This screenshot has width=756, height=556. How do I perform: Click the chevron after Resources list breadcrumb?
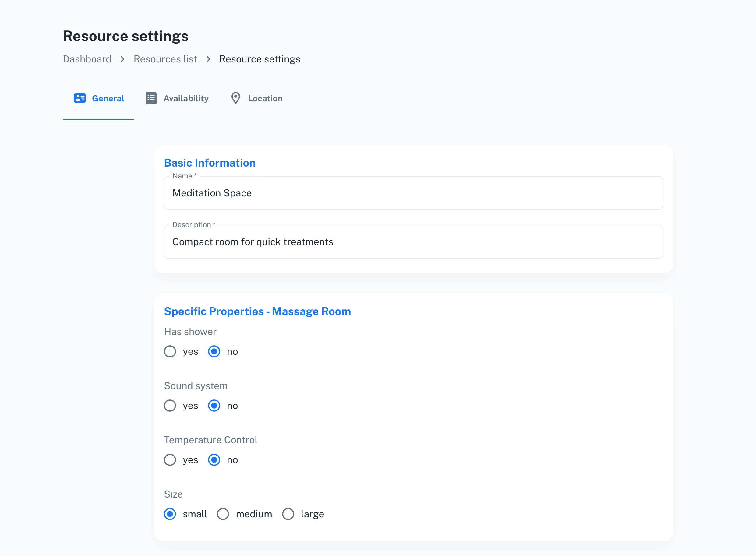pyautogui.click(x=208, y=59)
